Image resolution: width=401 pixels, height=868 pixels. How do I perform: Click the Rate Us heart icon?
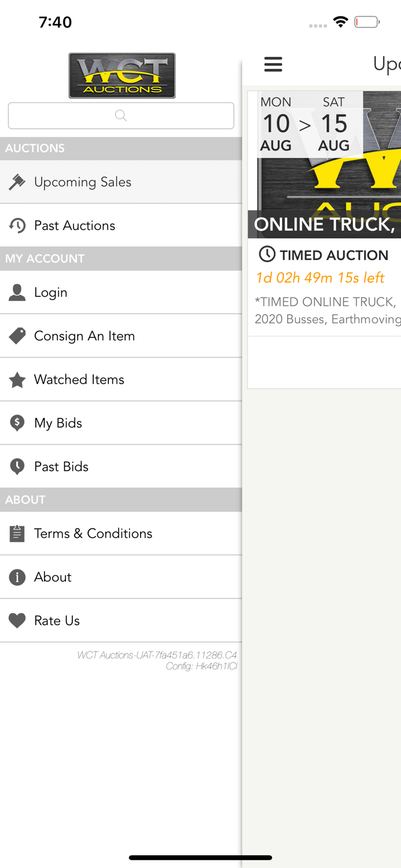[16, 620]
